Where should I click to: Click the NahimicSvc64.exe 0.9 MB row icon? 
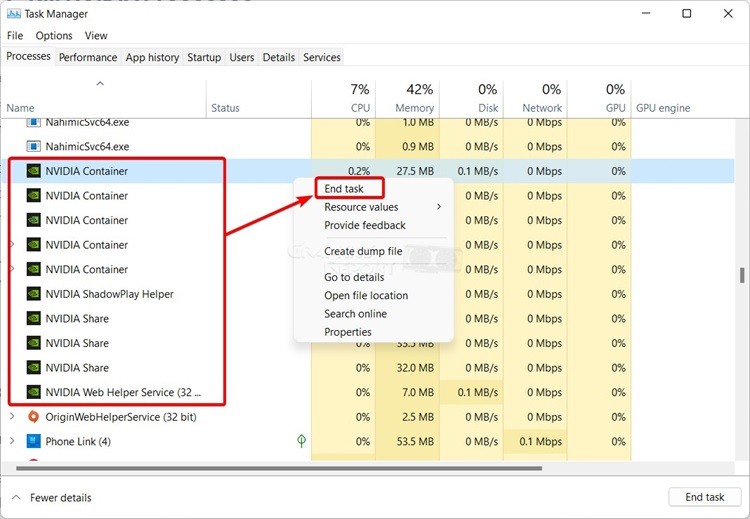coord(33,146)
